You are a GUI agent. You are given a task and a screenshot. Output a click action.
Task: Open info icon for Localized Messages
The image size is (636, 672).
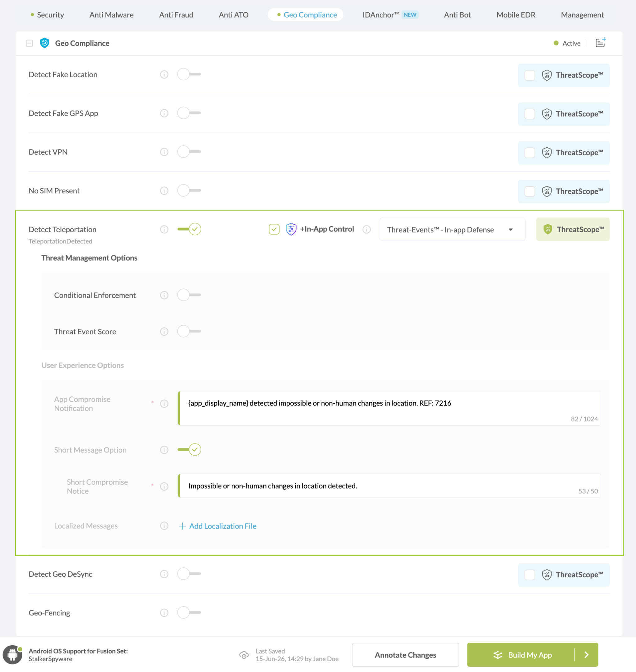pyautogui.click(x=164, y=525)
